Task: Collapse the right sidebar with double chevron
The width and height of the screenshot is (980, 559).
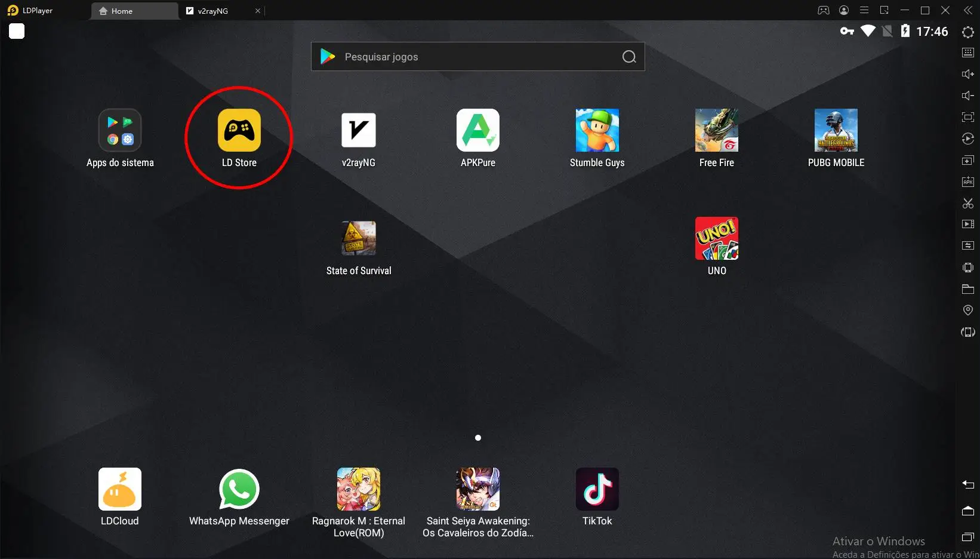Action: [968, 10]
